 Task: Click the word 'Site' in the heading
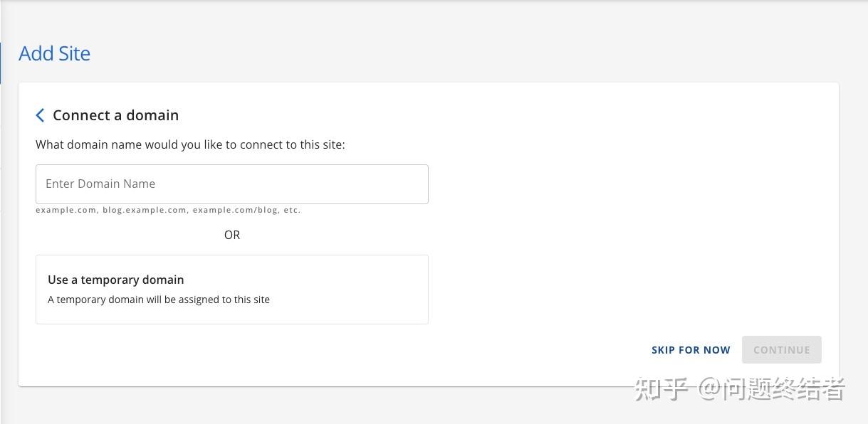click(75, 54)
